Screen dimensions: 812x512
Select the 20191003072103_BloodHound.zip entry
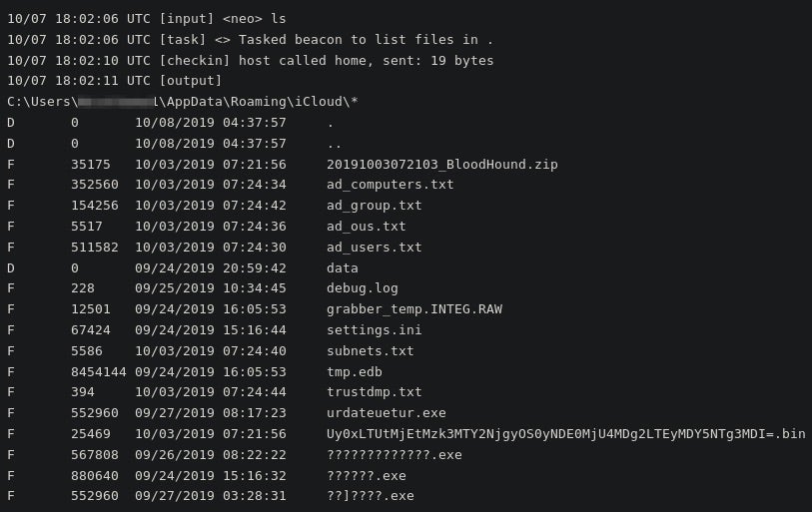(x=441, y=164)
